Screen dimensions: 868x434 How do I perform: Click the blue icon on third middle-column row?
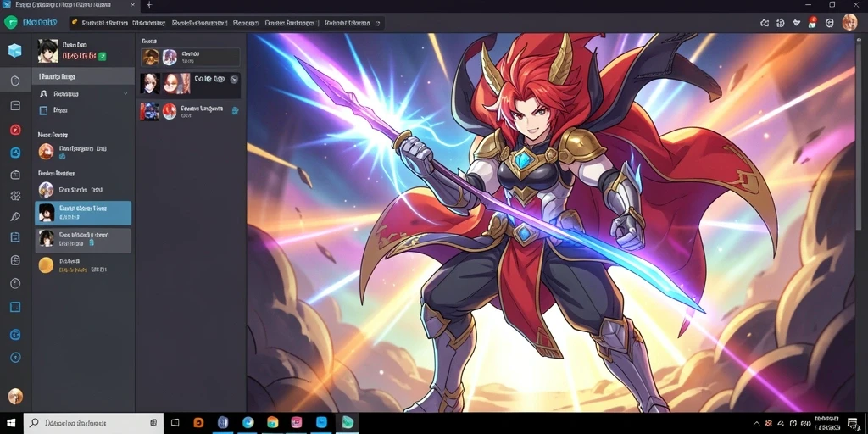pyautogui.click(x=236, y=111)
